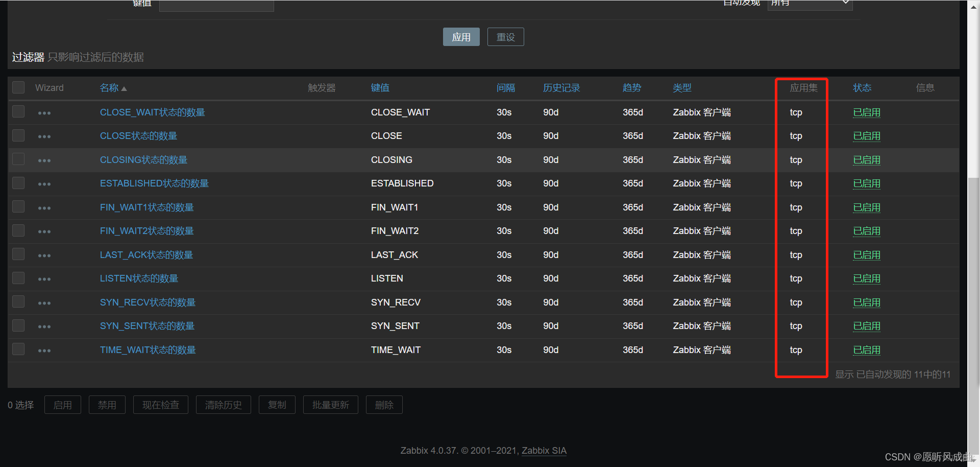Image resolution: width=980 pixels, height=467 pixels.
Task: Open wizard dots for FIN_WAIT2 row
Action: [44, 231]
